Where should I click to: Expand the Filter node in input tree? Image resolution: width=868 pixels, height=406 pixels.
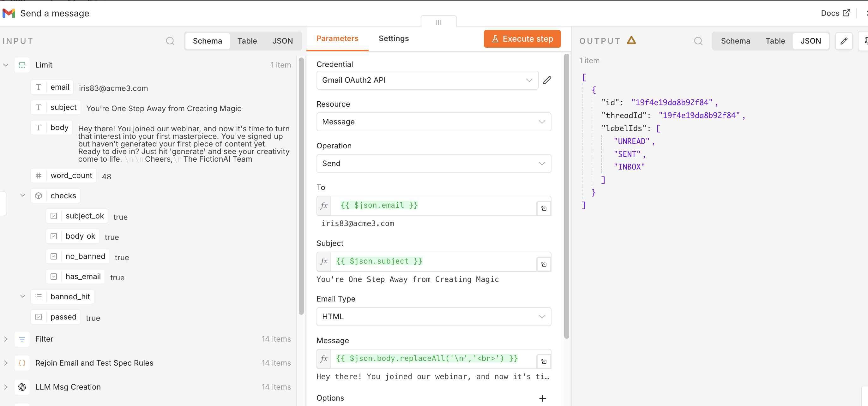point(6,339)
